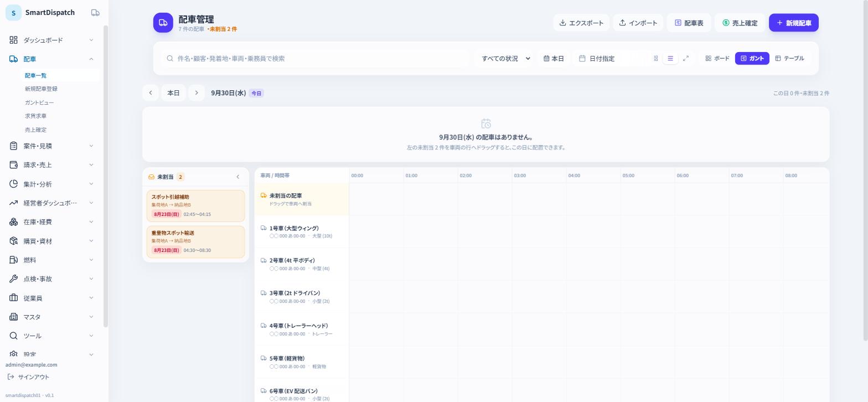Click the 未割当 inbox icon

pos(151,177)
